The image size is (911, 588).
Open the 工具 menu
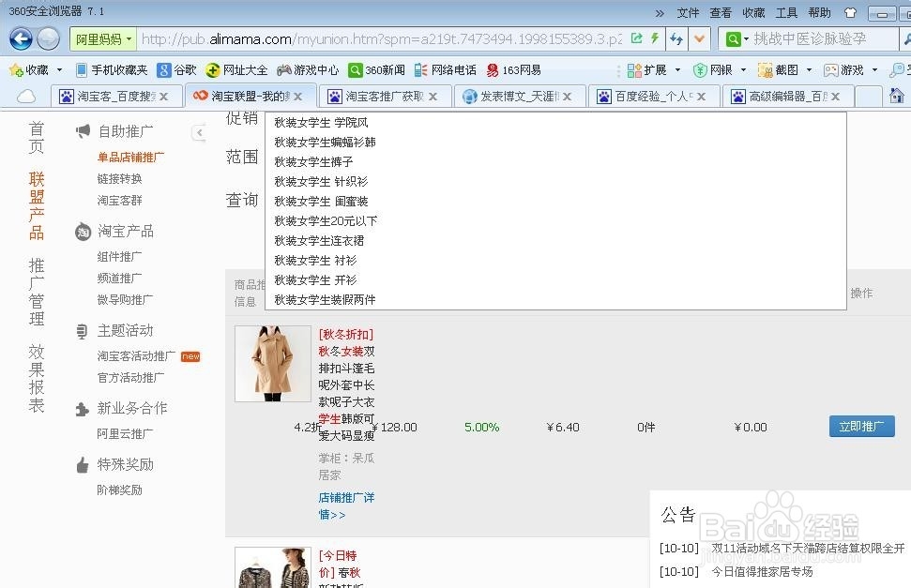pos(787,12)
